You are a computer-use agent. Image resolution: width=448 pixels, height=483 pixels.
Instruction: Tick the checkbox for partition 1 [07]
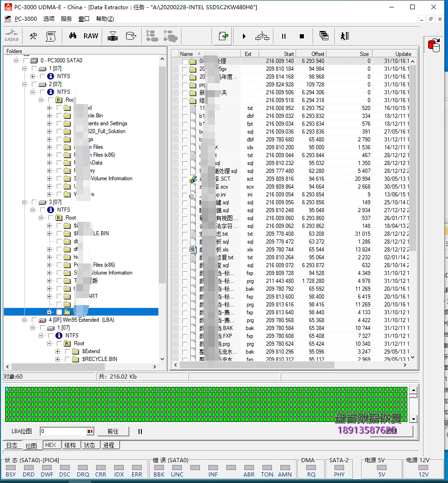[34, 68]
